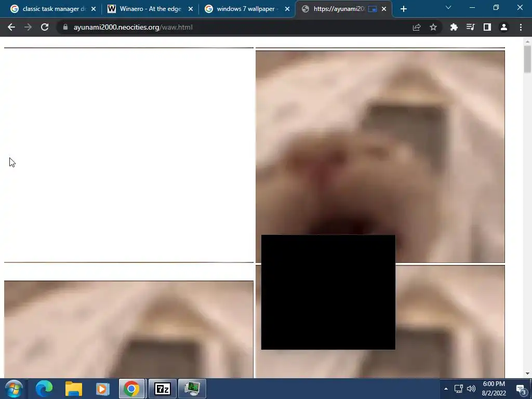Show hidden system tray icons

click(446, 389)
